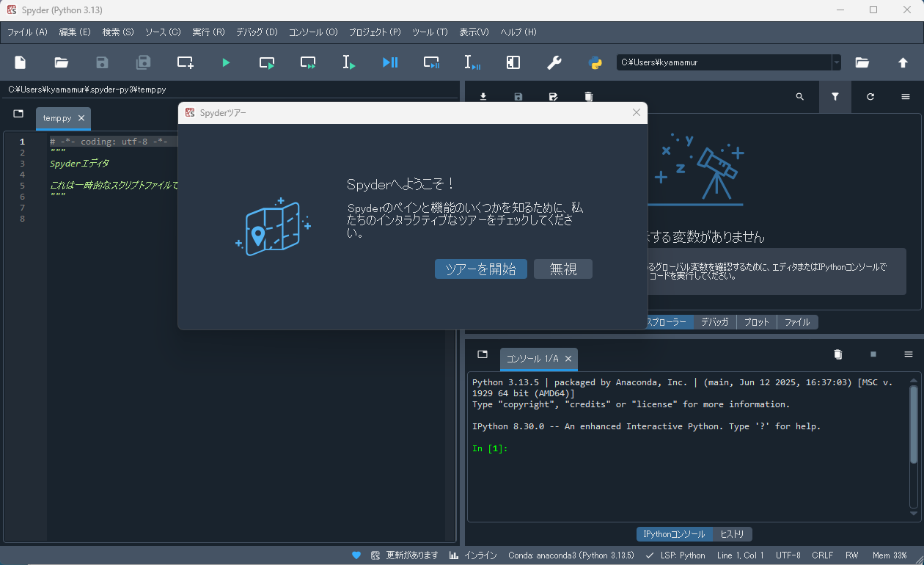Expand the working directory dropdown arrow
This screenshot has width=924, height=565.
pos(837,63)
